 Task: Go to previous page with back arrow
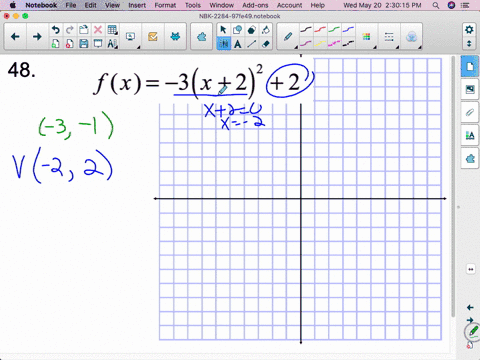[x=15, y=37]
